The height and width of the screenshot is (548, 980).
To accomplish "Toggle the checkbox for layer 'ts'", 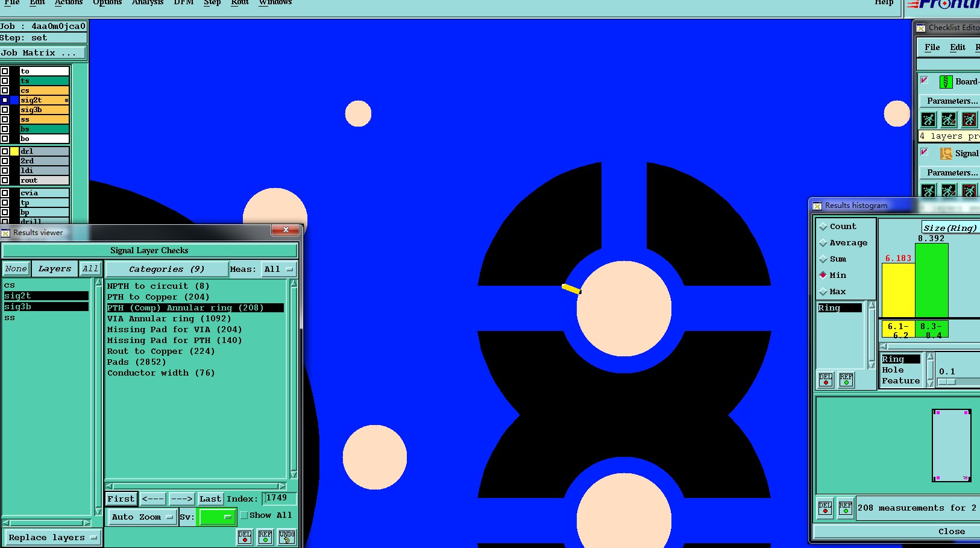I will [5, 81].
